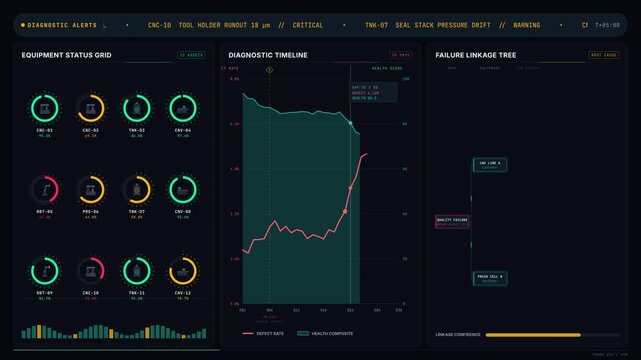
Task: Toggle the Defect Rate legend entry
Action: click(263, 333)
